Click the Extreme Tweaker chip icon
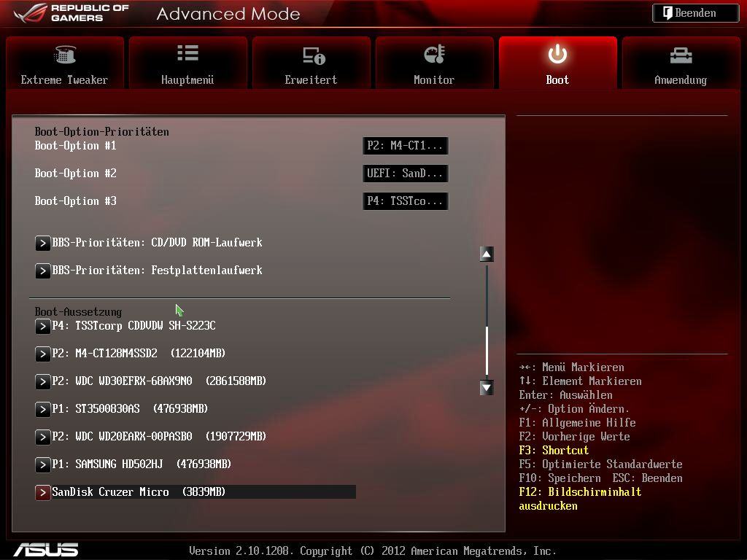747x560 pixels. coord(65,54)
